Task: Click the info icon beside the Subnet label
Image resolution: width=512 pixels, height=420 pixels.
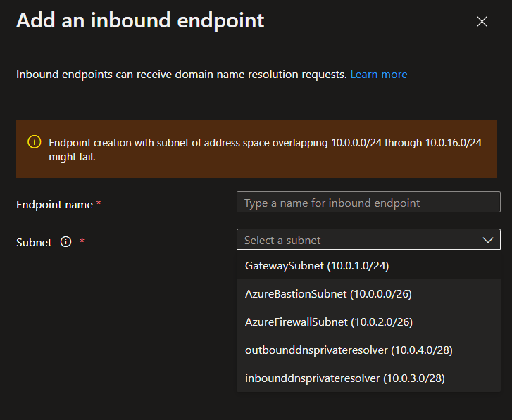Action: 66,242
